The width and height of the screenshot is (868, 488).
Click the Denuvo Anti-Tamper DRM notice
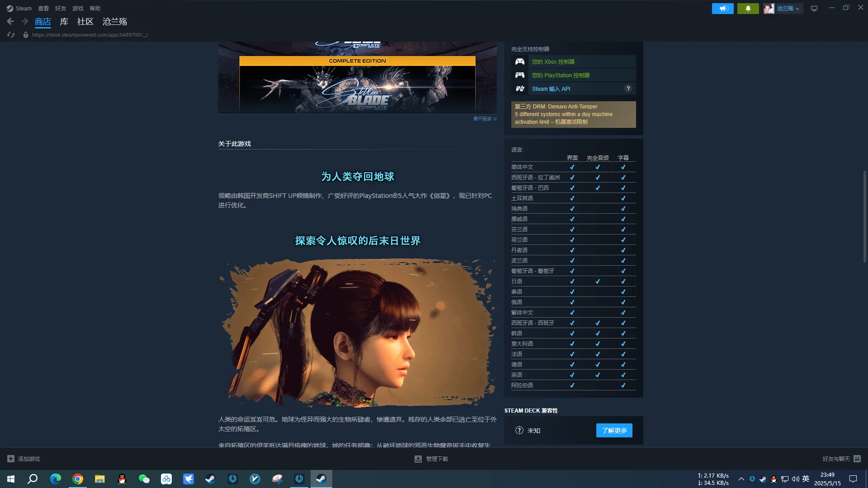(573, 114)
